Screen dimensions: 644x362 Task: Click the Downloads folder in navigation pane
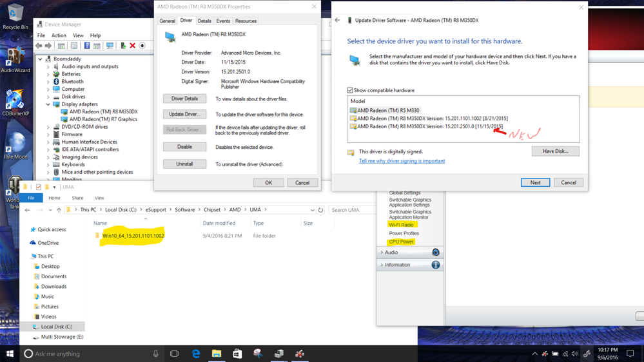54,287
